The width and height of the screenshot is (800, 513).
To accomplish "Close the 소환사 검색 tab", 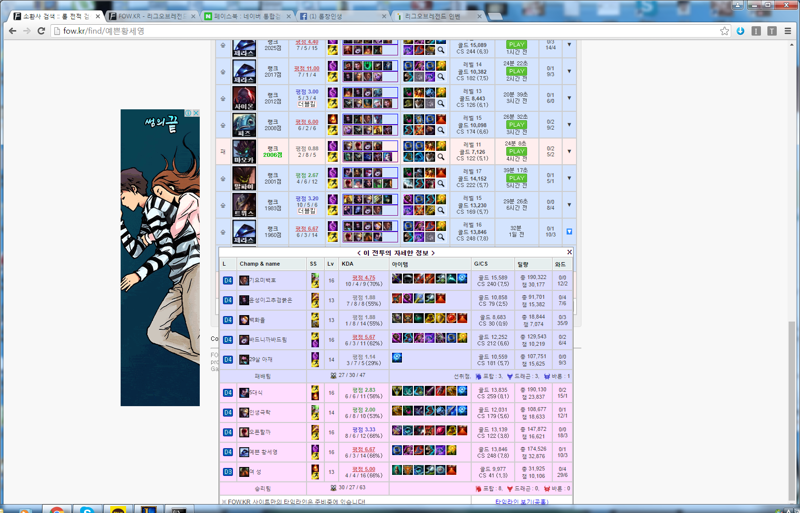I will [x=98, y=16].
